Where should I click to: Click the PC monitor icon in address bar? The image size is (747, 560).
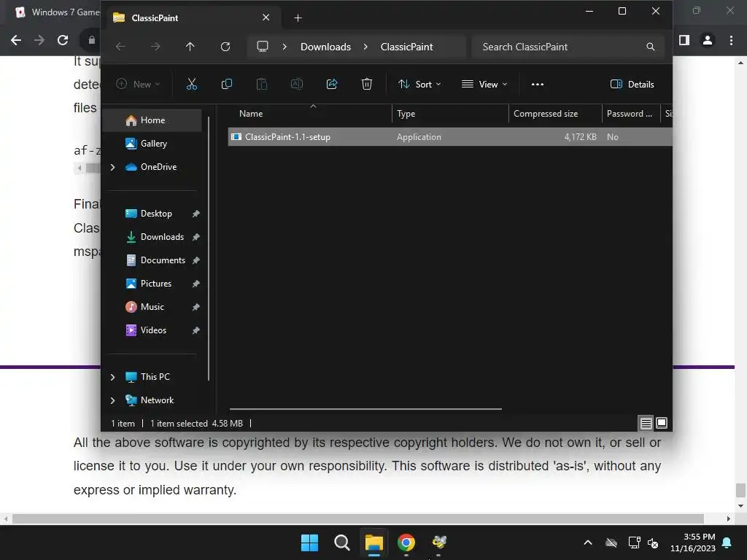pos(263,46)
